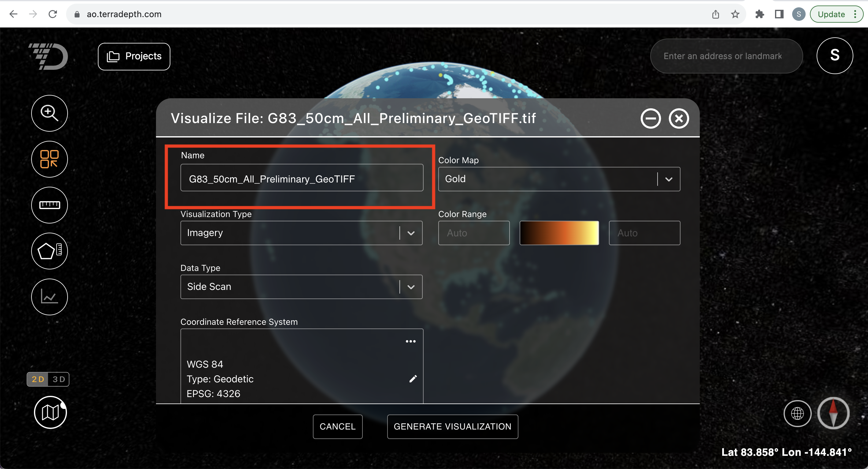Click the address or landmark search box
The image size is (868, 469).
tap(726, 56)
